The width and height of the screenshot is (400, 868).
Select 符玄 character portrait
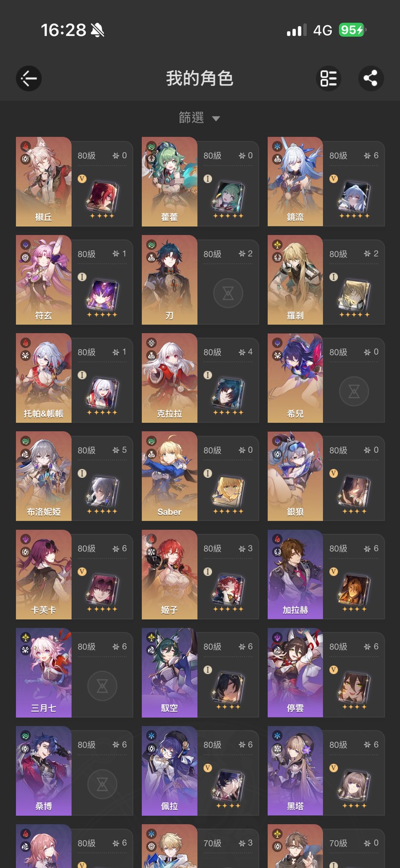44,280
